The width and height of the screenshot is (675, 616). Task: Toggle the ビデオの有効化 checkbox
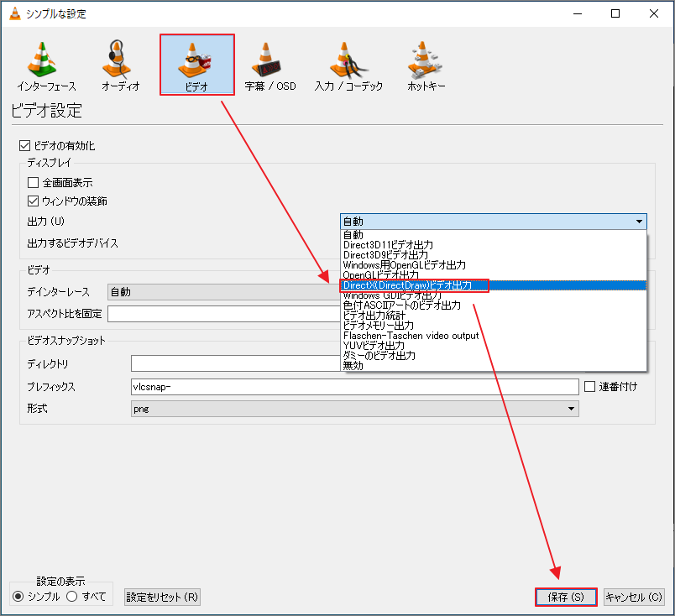tap(24, 145)
